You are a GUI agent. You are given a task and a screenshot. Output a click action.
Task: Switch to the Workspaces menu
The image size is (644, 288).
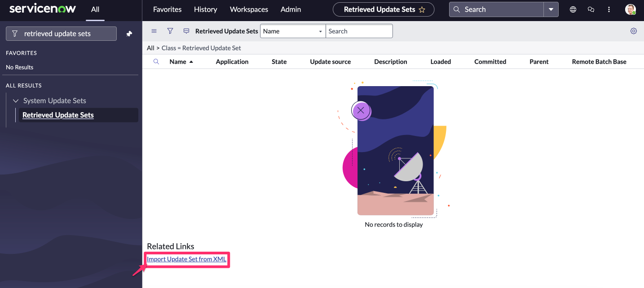(x=248, y=9)
